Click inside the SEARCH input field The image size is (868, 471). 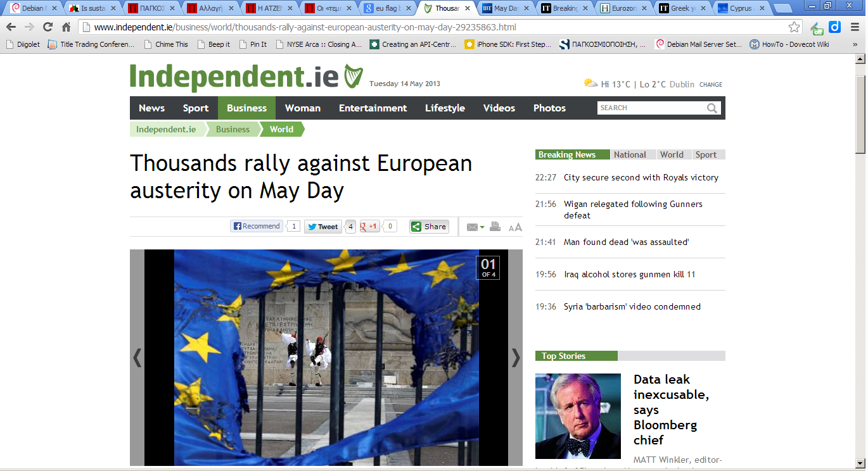pyautogui.click(x=651, y=108)
